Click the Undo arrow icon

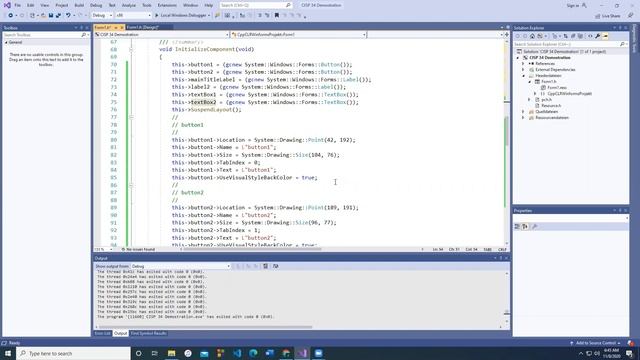(68, 16)
